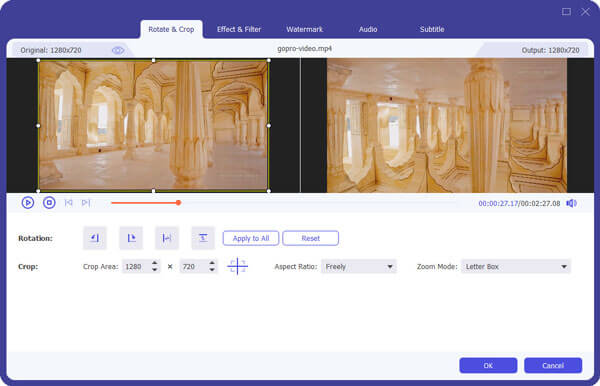Click the Apply to All button
This screenshot has width=600, height=386.
pyautogui.click(x=251, y=238)
